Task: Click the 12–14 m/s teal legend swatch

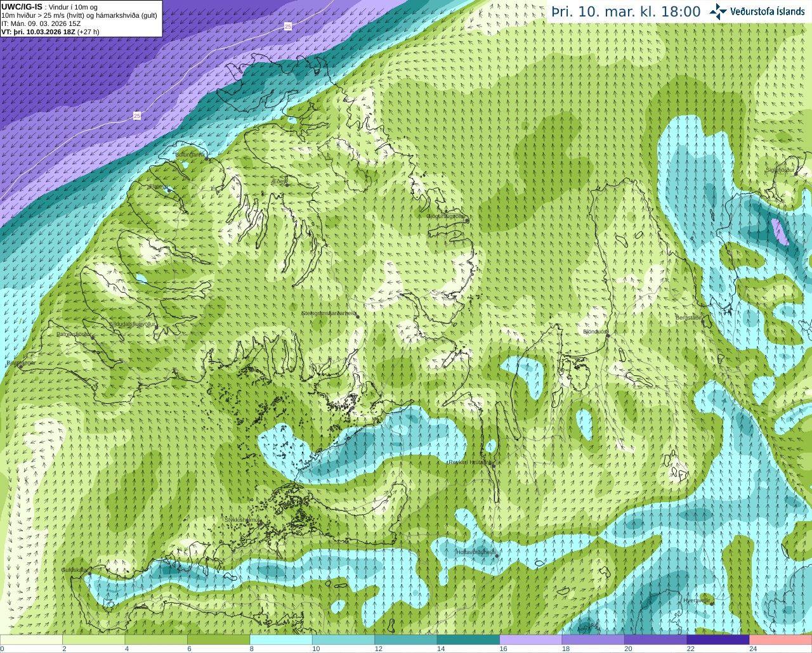Action: point(406,640)
